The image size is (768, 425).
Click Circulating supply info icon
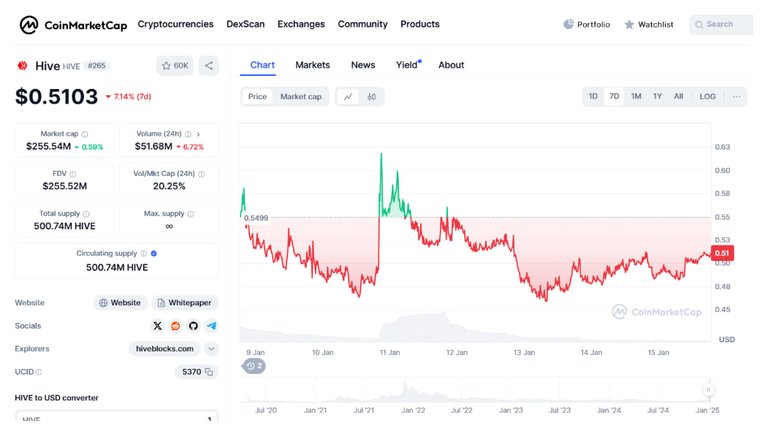coord(144,254)
